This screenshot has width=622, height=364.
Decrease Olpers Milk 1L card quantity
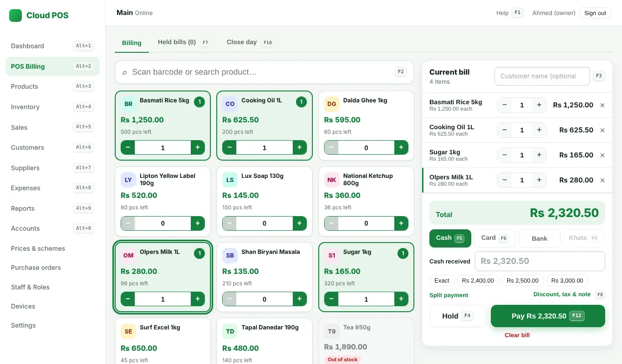click(x=128, y=299)
